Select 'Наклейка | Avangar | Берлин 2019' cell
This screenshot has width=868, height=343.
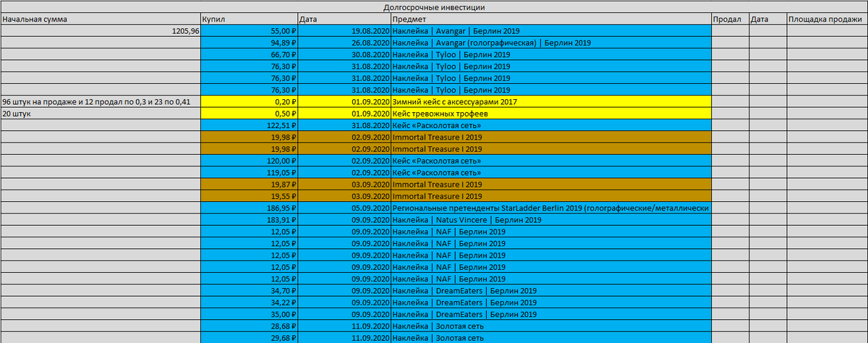[x=551, y=31]
